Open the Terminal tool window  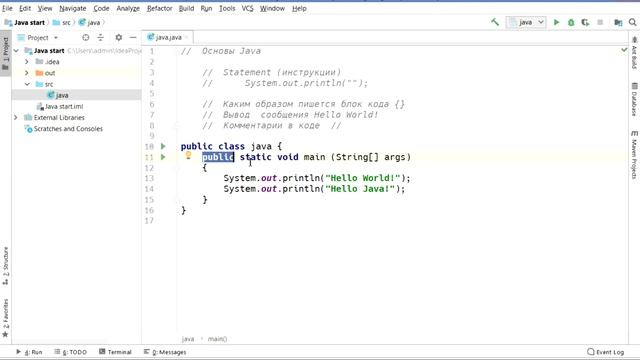point(115,352)
